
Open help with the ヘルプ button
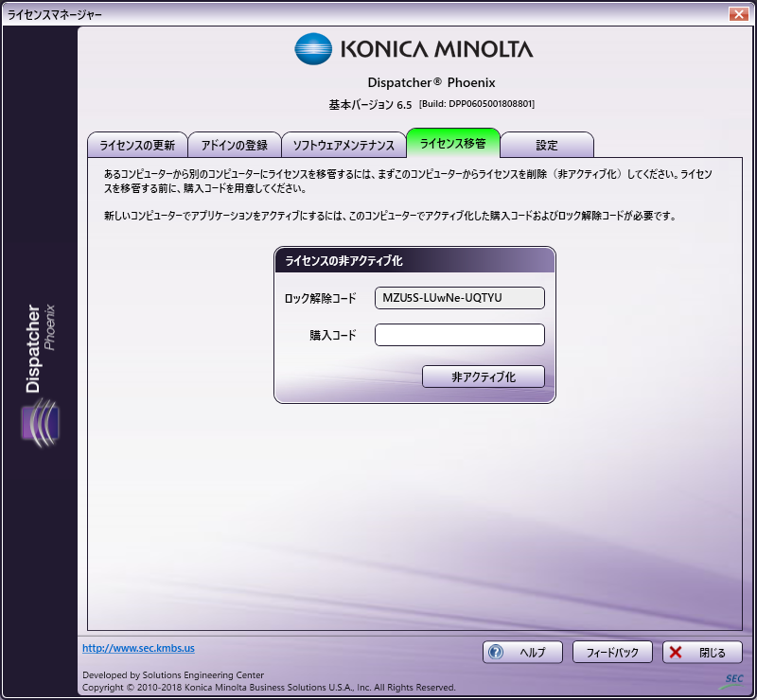[522, 652]
